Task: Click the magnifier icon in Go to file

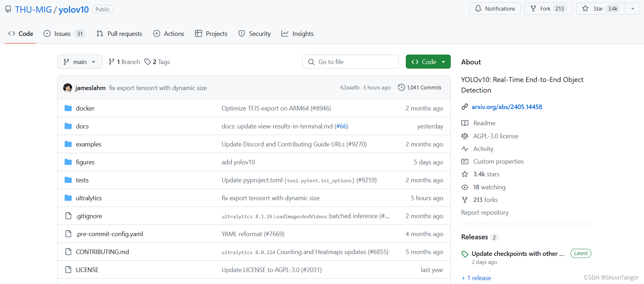Action: tap(311, 62)
